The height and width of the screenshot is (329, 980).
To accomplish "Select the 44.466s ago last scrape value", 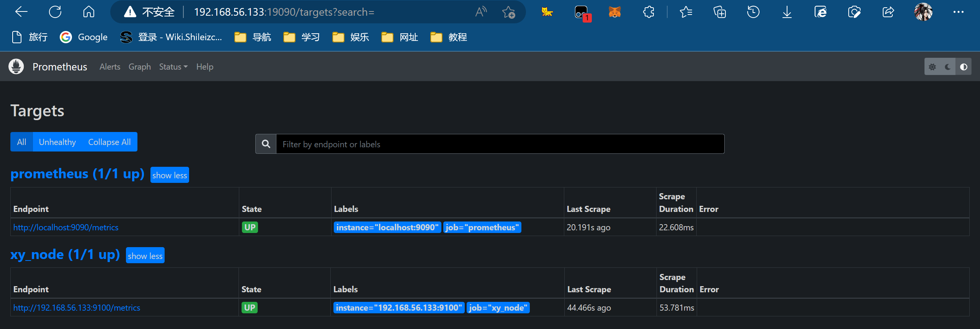I will (x=589, y=308).
